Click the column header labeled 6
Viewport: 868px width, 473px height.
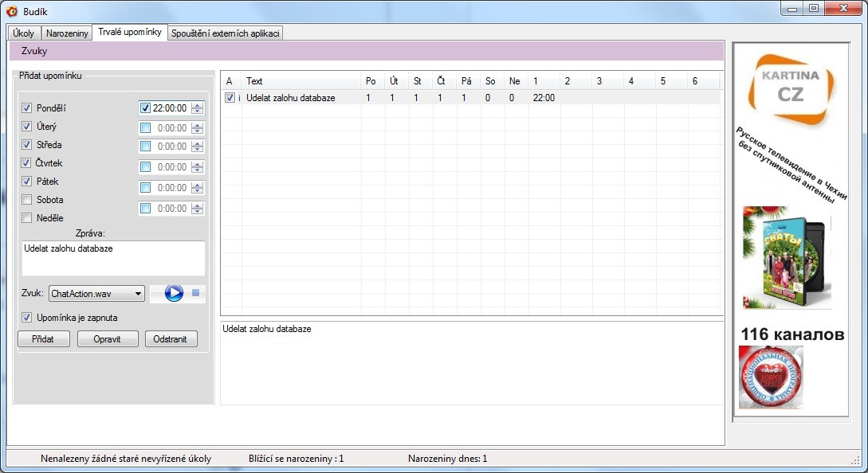tap(704, 80)
